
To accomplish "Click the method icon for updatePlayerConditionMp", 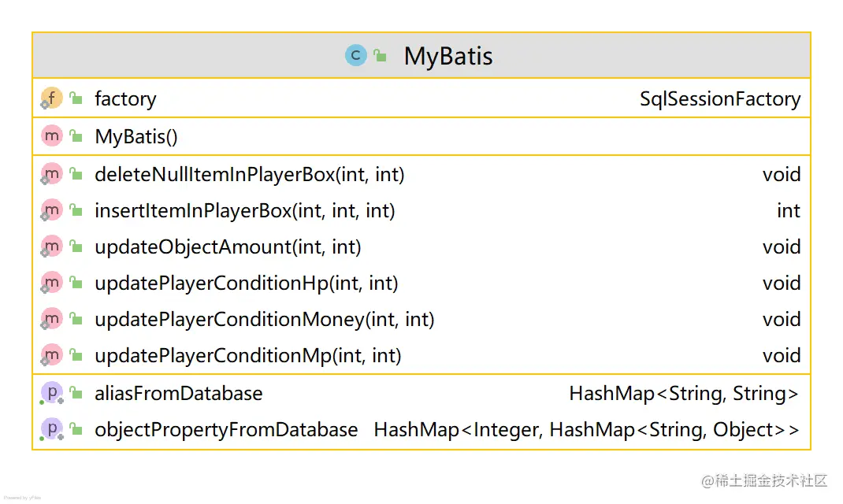I will click(x=52, y=355).
